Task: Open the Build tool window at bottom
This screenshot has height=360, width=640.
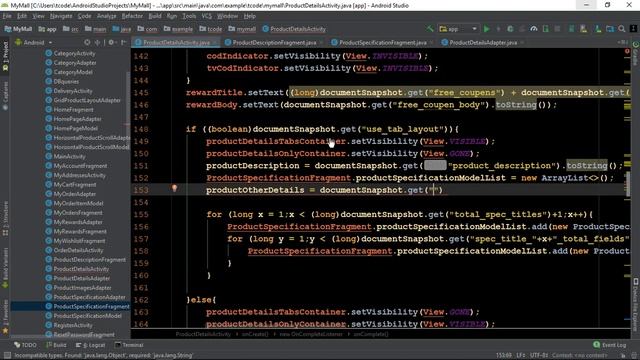Action: [x=56, y=345]
